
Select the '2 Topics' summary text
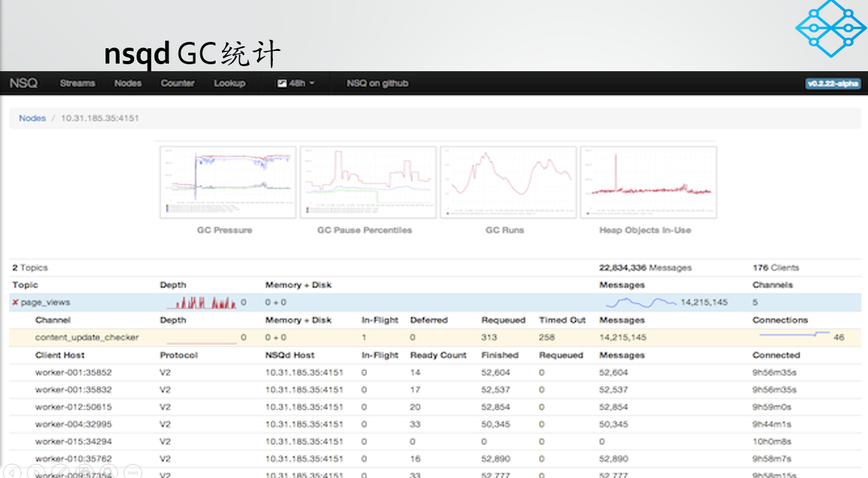(x=30, y=268)
